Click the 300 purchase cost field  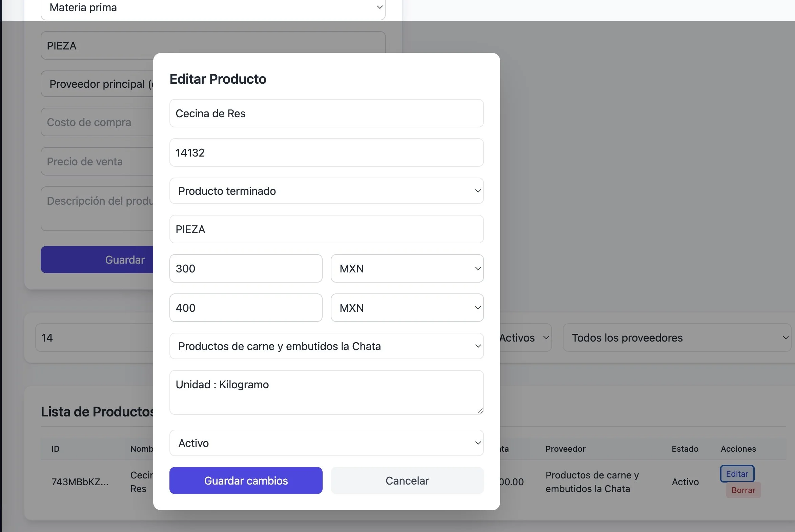pyautogui.click(x=246, y=268)
